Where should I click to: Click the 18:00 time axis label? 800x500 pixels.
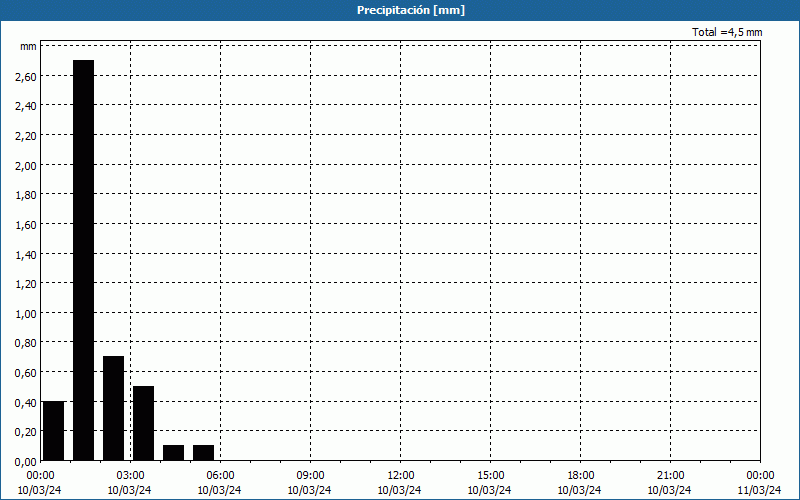pos(580,476)
